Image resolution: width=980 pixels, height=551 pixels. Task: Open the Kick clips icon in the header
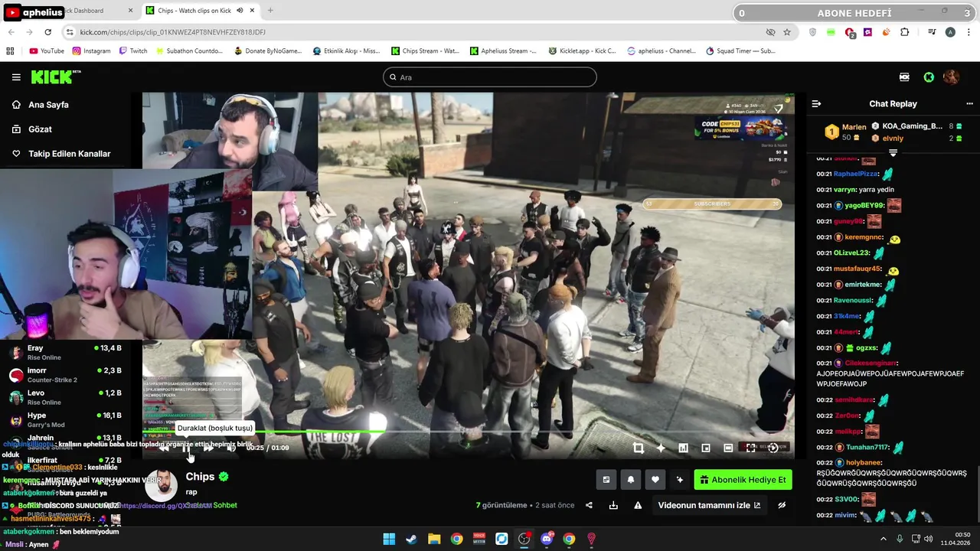[904, 77]
